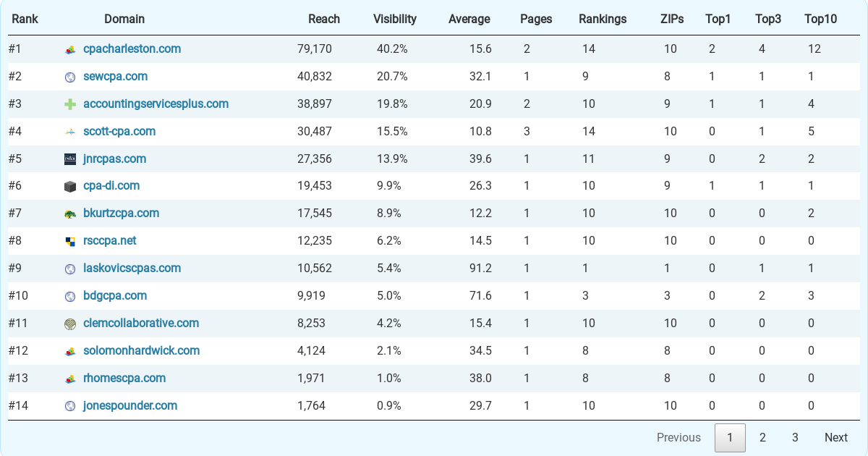868x456 pixels.
Task: Click the green plus icon beside accountingservicesplus.com
Action: click(70, 104)
